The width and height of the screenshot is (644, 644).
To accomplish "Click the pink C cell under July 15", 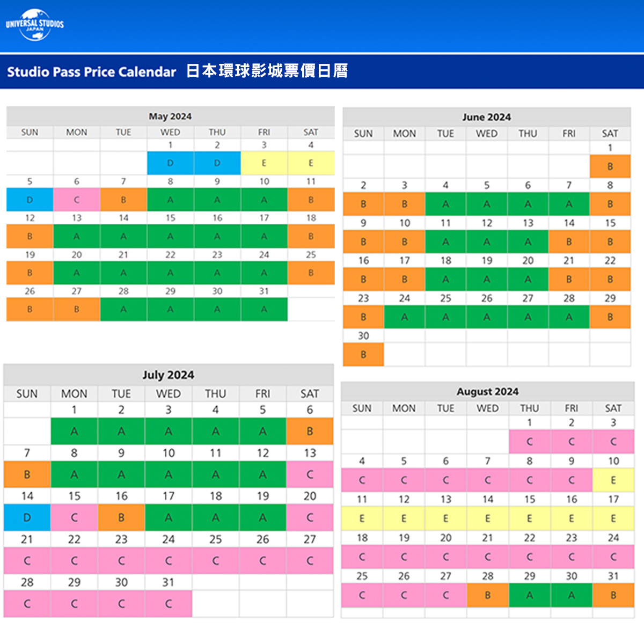I will coord(74,517).
